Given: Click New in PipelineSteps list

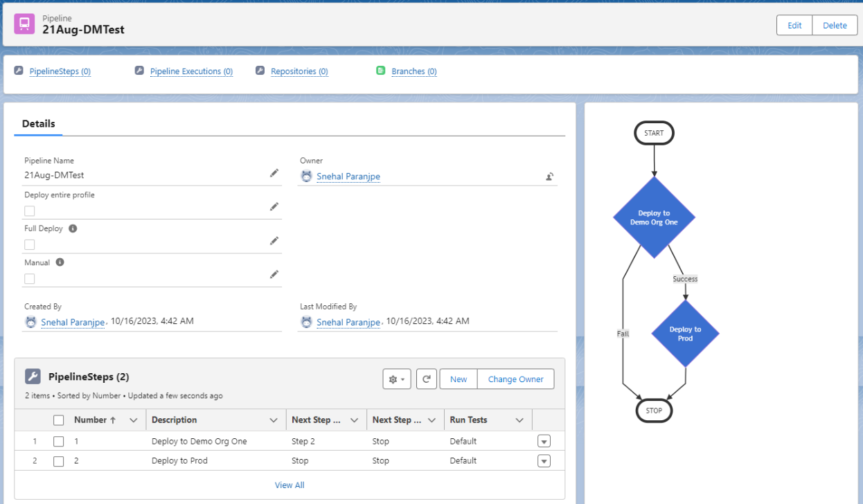Looking at the screenshot, I should click(x=459, y=379).
